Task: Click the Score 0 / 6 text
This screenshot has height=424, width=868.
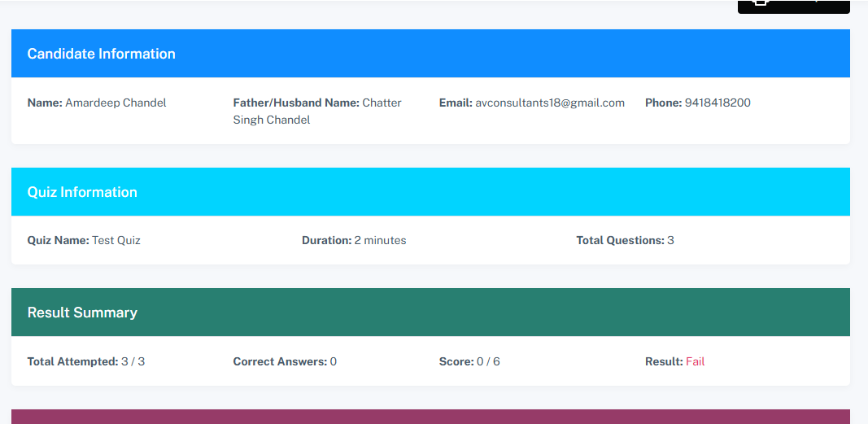Action: 488,361
